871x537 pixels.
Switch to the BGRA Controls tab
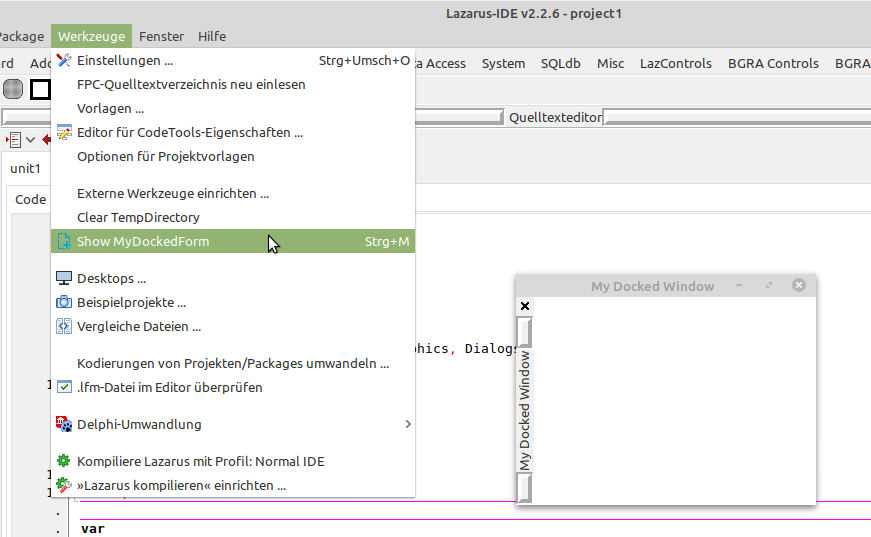click(773, 63)
